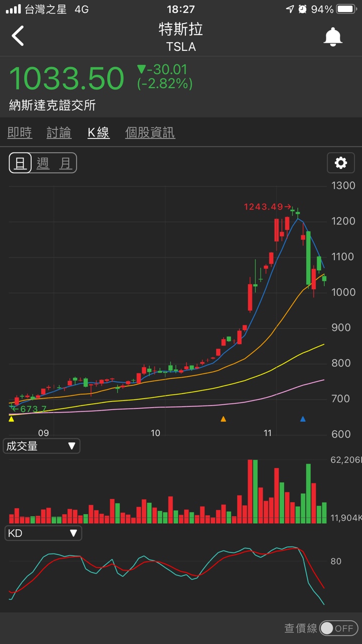
Task: Open the 個股資訊 tab
Action: (150, 133)
